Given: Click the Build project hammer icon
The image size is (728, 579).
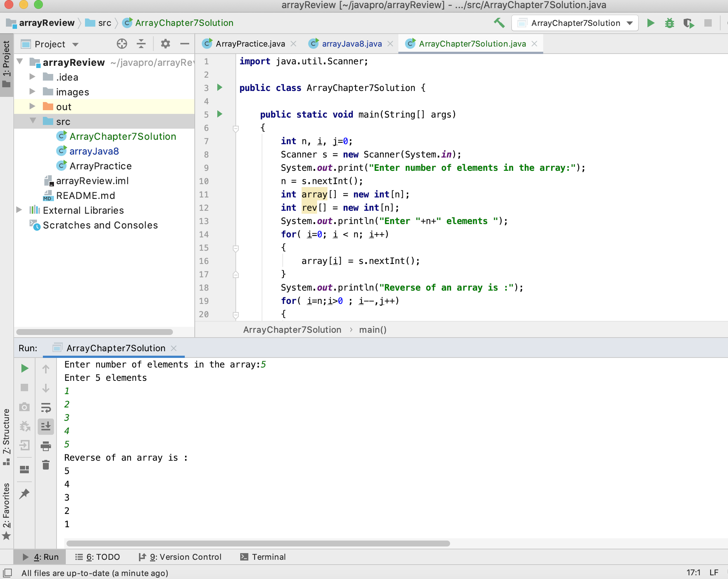Looking at the screenshot, I should 499,23.
